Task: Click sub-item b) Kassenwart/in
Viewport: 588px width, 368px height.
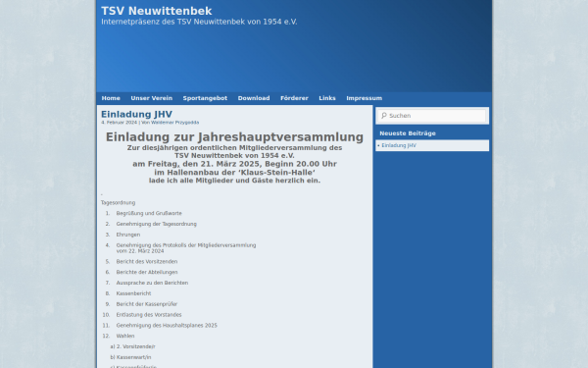Action: [130, 357]
